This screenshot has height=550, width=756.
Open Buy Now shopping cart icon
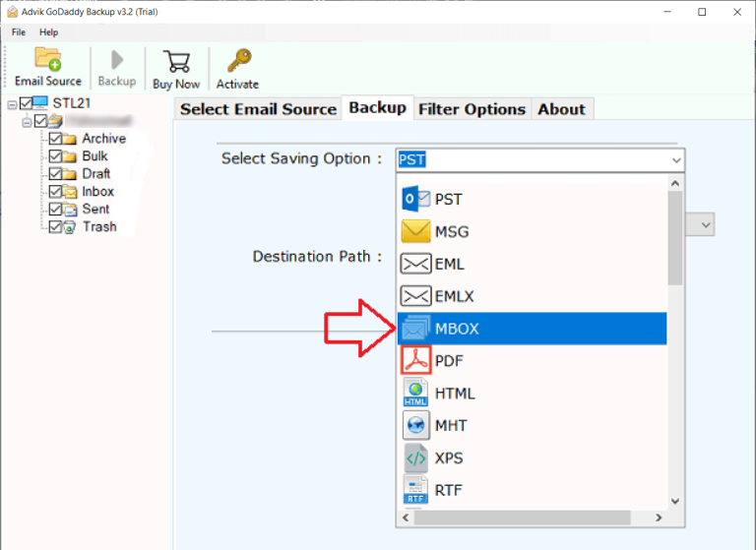click(x=176, y=61)
